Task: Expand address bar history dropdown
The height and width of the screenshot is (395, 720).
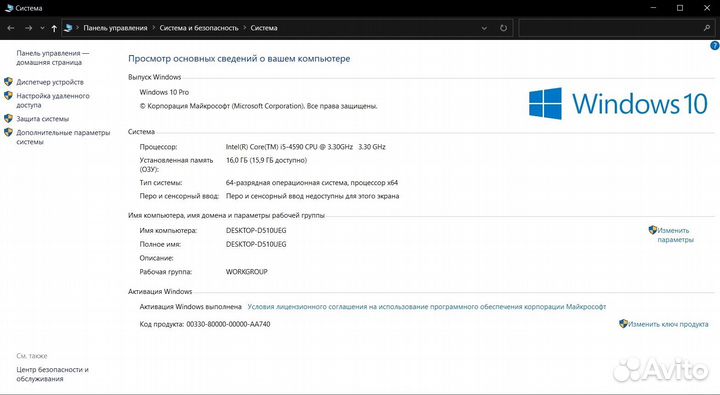Action: pos(484,28)
